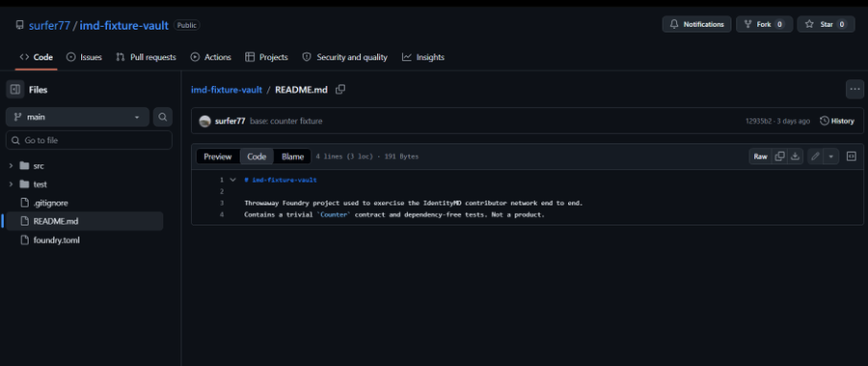Open the Actions tab
868x366 pixels.
tap(211, 57)
